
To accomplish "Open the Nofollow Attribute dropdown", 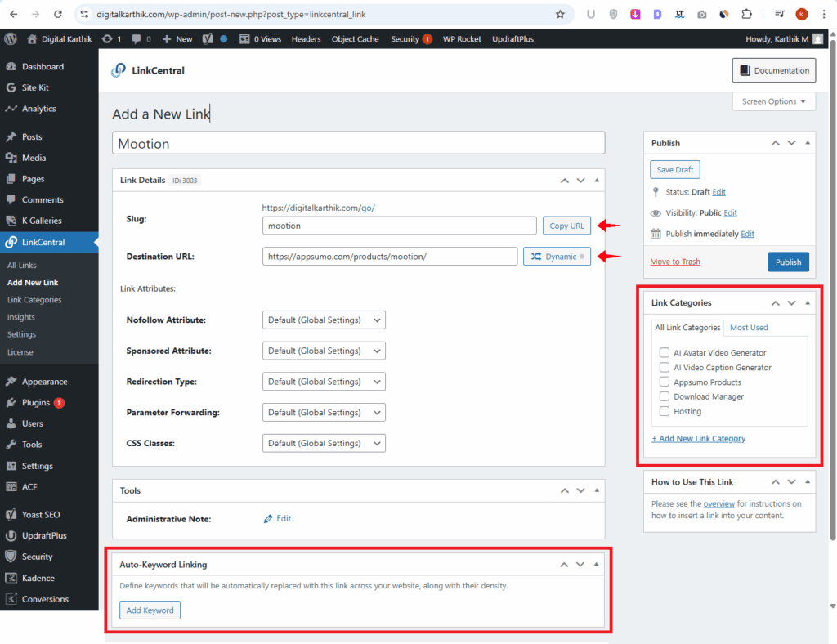I will point(324,320).
